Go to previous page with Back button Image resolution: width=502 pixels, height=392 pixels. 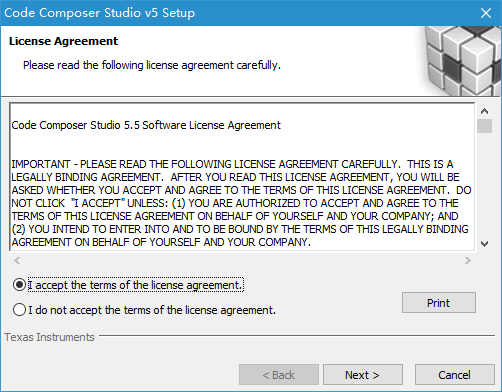point(279,375)
